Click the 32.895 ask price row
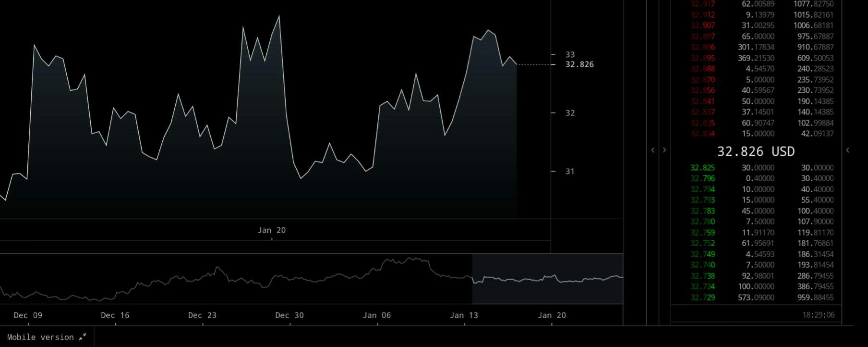 (x=702, y=58)
